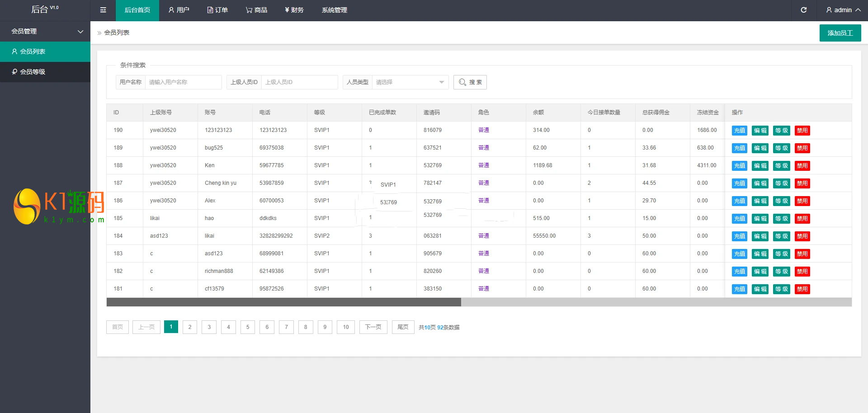Click the 添加员工 button
Image resolution: width=868 pixels, height=413 pixels.
tap(840, 33)
